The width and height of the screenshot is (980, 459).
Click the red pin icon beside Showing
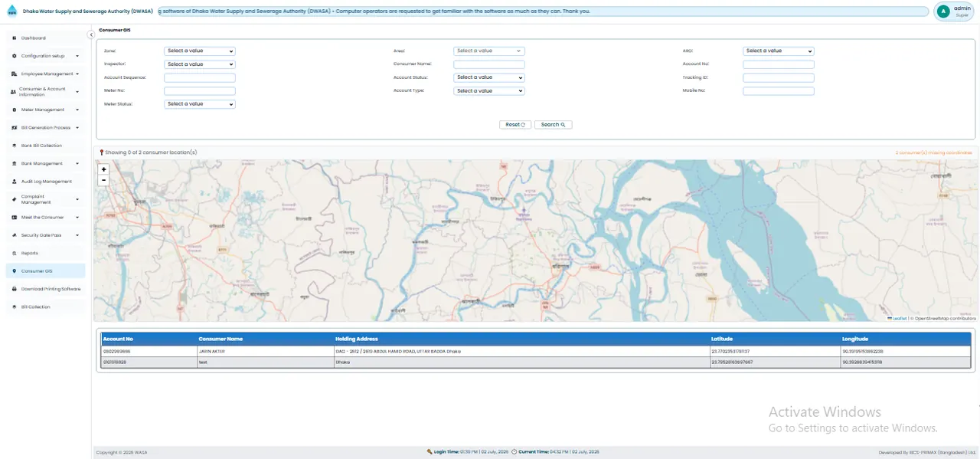(x=101, y=152)
